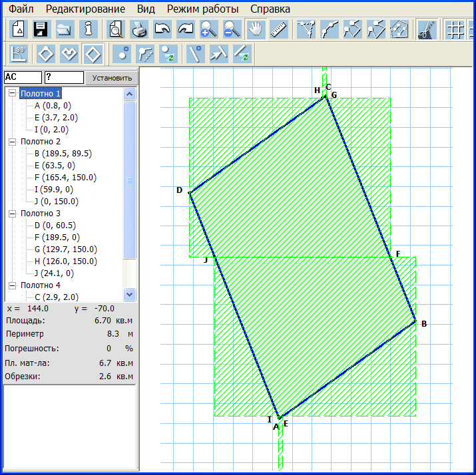The height and width of the screenshot is (475, 476).
Task: Select the diamond shape with a top node icon
Action: [46, 54]
